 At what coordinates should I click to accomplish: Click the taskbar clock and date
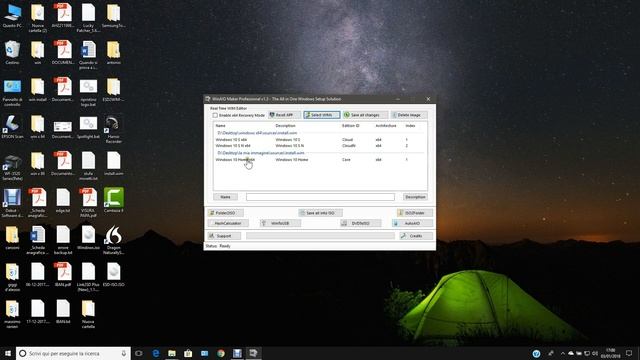611,353
